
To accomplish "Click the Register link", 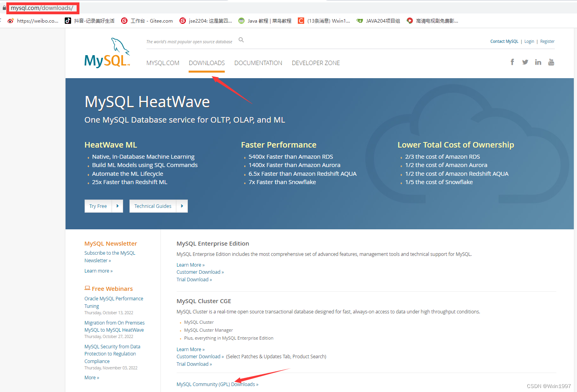I will pos(547,41).
